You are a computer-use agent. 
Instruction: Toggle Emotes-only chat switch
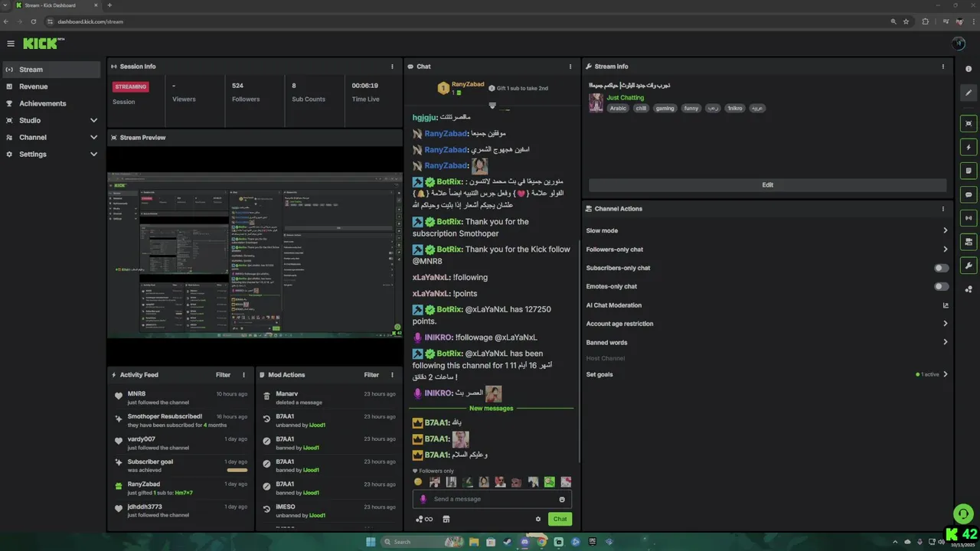point(941,286)
